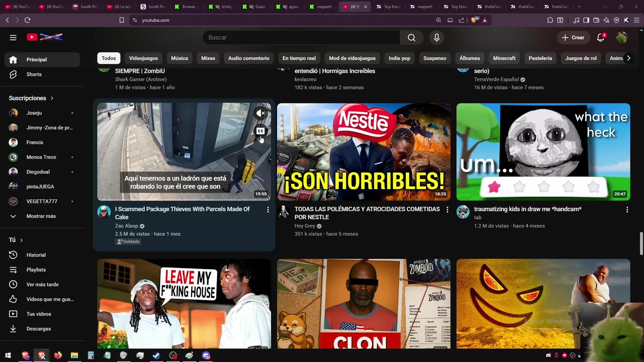Select the Música chip

[180, 58]
